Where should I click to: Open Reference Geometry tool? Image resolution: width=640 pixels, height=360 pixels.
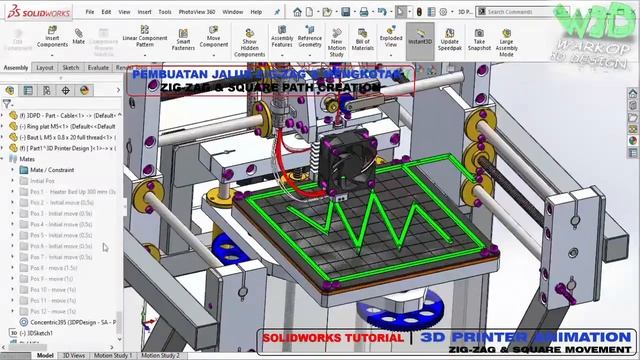click(310, 37)
